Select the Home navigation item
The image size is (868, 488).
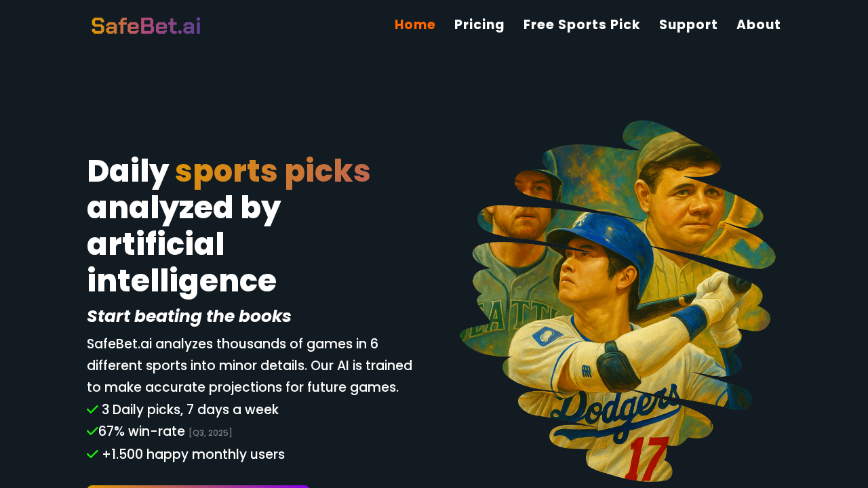(415, 24)
